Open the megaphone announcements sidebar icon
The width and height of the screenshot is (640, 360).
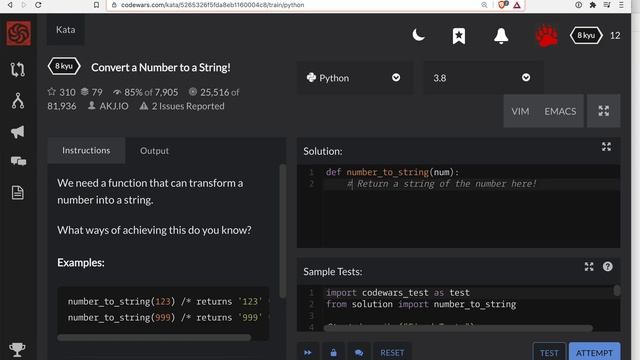click(18, 131)
